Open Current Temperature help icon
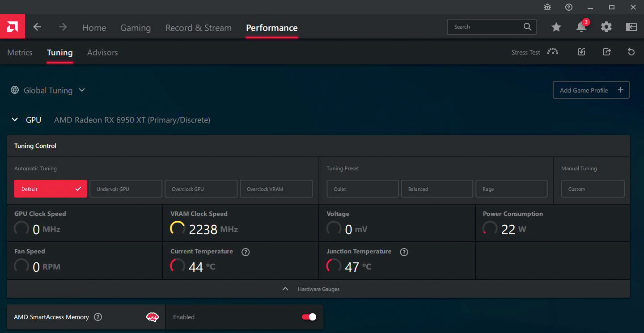 coord(245,252)
